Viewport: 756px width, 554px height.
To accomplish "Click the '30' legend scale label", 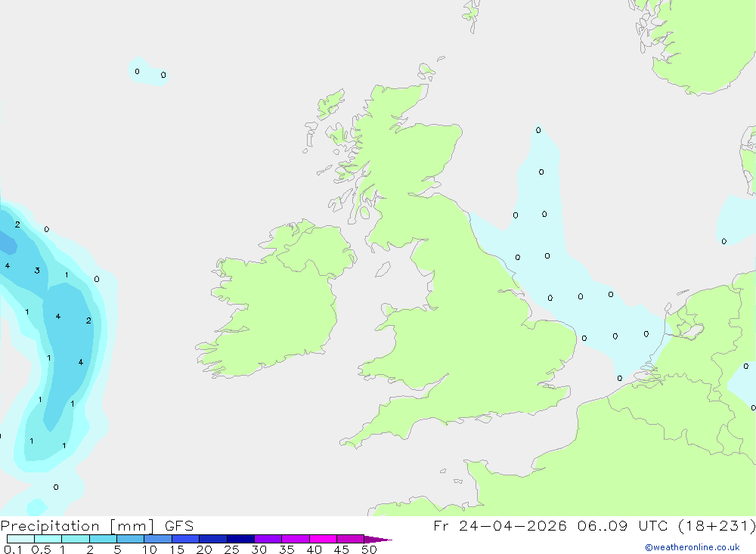I will click(x=259, y=549).
